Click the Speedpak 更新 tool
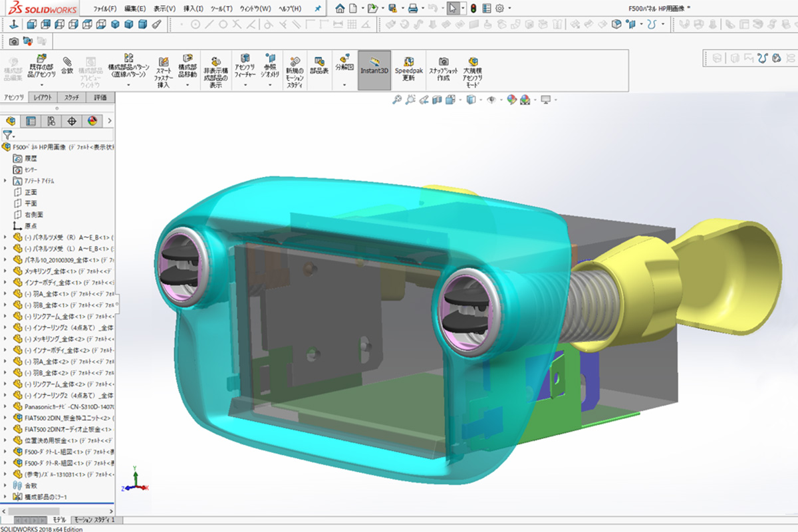Image resolution: width=798 pixels, height=532 pixels. (x=408, y=68)
